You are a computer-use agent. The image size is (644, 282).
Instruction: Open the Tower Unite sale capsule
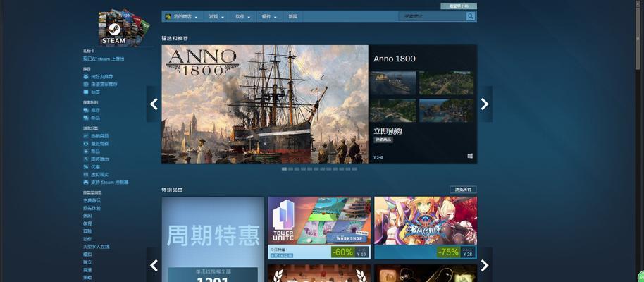point(319,228)
